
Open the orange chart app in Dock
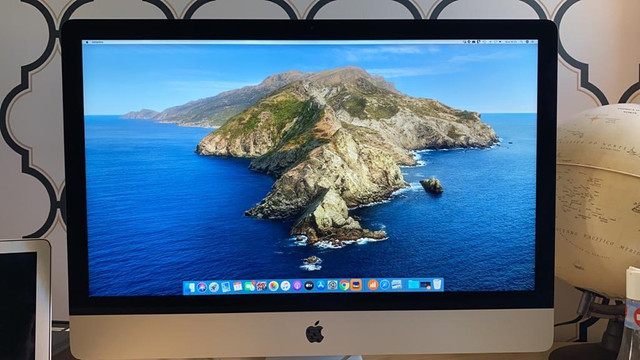click(373, 285)
